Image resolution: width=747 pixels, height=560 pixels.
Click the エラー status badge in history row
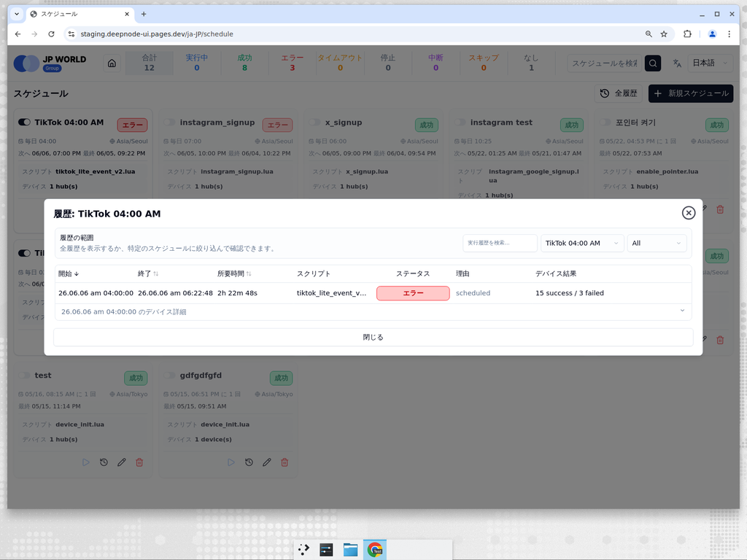[413, 293]
